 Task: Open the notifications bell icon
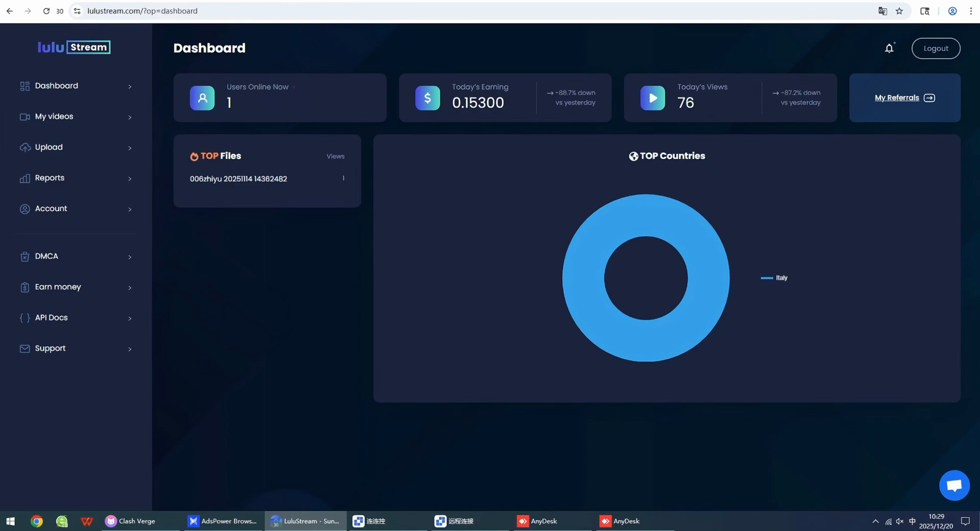pos(889,48)
